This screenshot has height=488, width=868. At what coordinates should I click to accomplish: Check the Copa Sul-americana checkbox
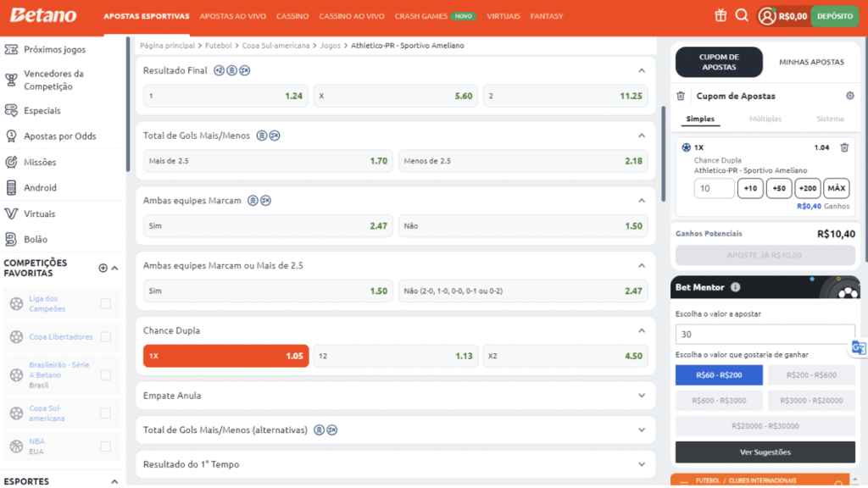[x=105, y=413]
